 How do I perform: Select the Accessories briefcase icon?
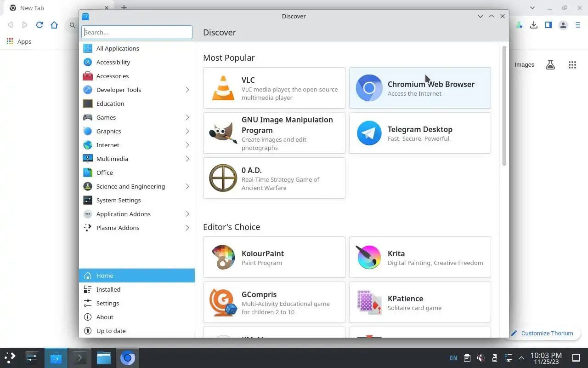click(88, 76)
